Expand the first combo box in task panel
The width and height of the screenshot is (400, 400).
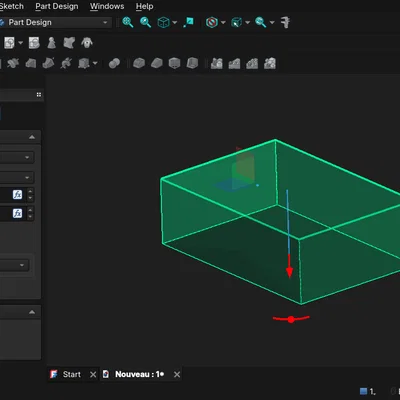coord(17,157)
